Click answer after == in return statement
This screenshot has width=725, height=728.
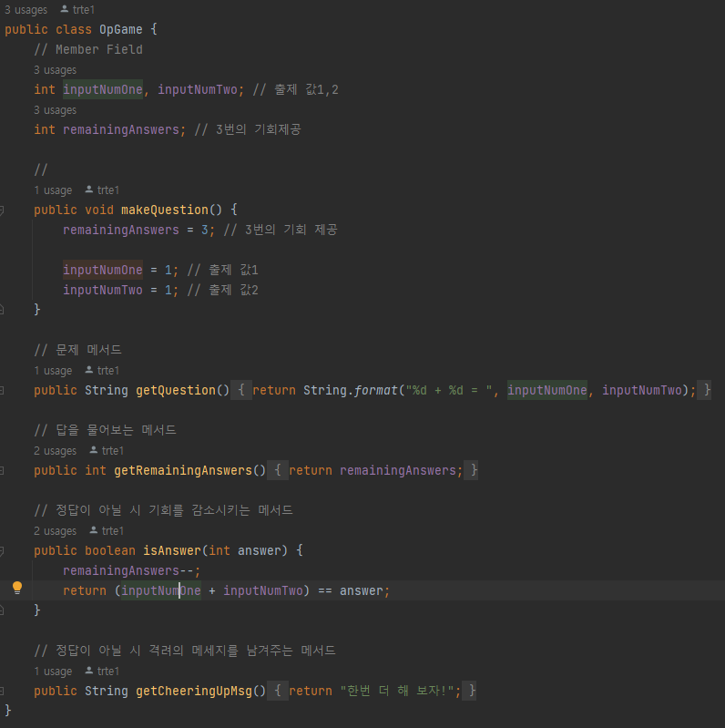pyautogui.click(x=361, y=590)
